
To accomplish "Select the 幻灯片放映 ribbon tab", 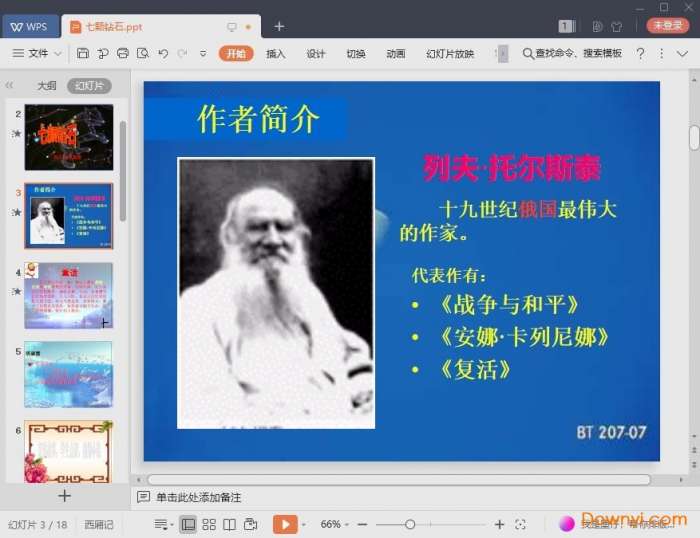I will pos(450,54).
